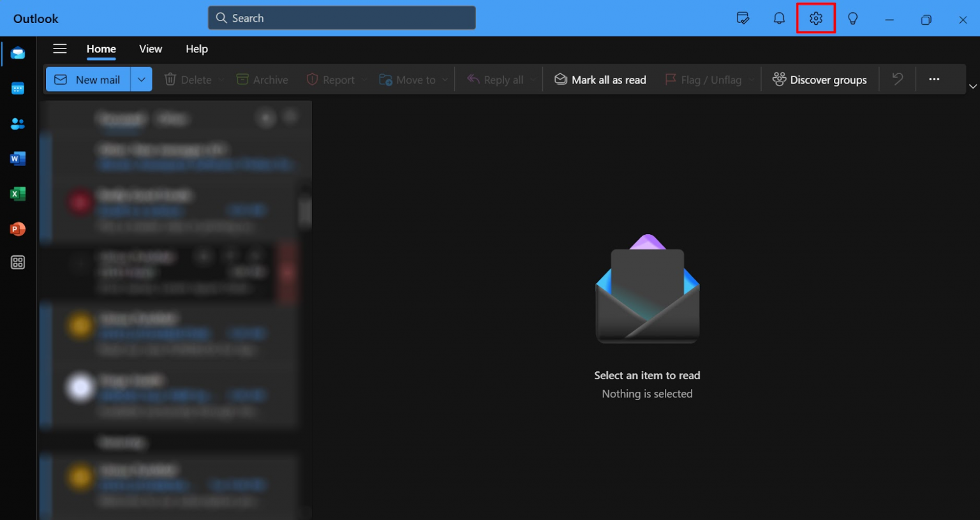This screenshot has height=520, width=980.
Task: Open More apps grid icon
Action: coord(18,262)
